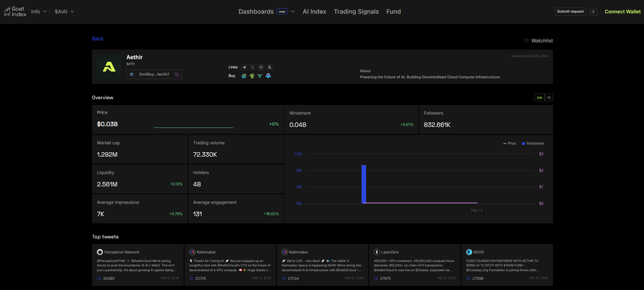The height and width of the screenshot is (290, 644).
Task: Click the Market cap 1.292M value
Action: [107, 154]
